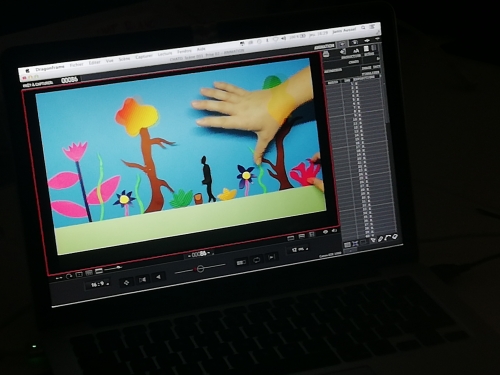This screenshot has height=375, width=500.
Task: Open the Cinematography workspace icon
Action: (355, 42)
